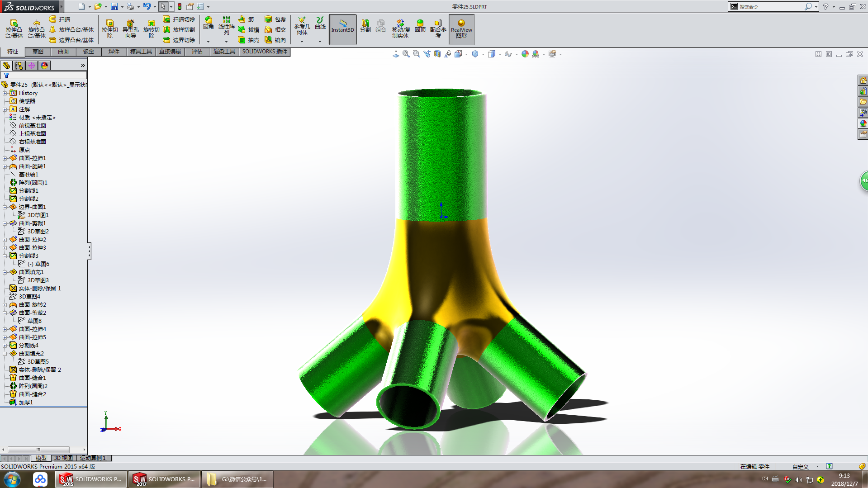Select the 包覆 wrap tool
Viewport: 868px width, 488px height.
(275, 19)
